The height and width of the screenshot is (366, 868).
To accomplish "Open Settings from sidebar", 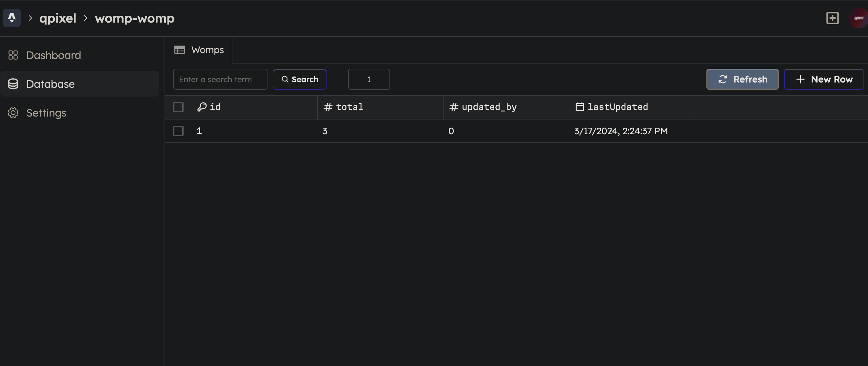I will click(80, 113).
